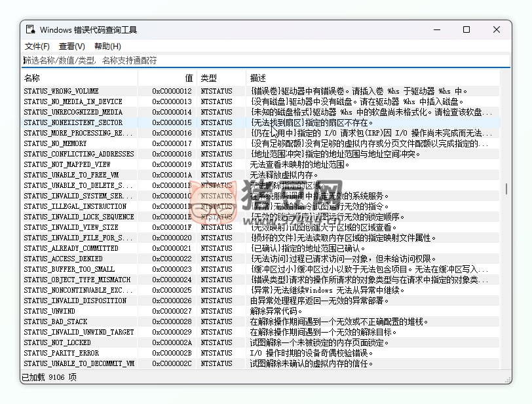Click the app icon in the title bar
Image resolution: width=532 pixels, height=404 pixels.
[x=30, y=29]
